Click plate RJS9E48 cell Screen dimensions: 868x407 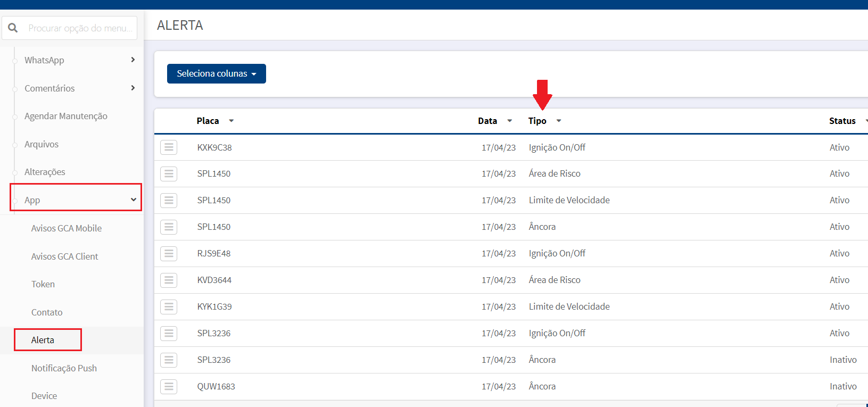[x=214, y=253]
